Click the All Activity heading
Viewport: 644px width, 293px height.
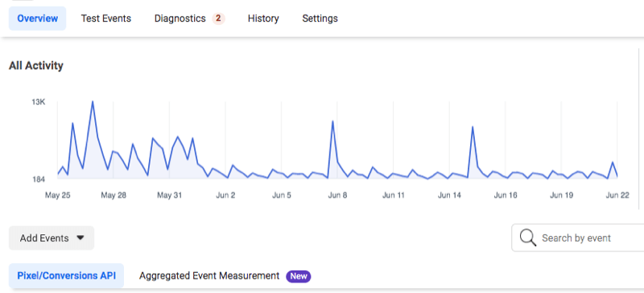[x=36, y=66]
